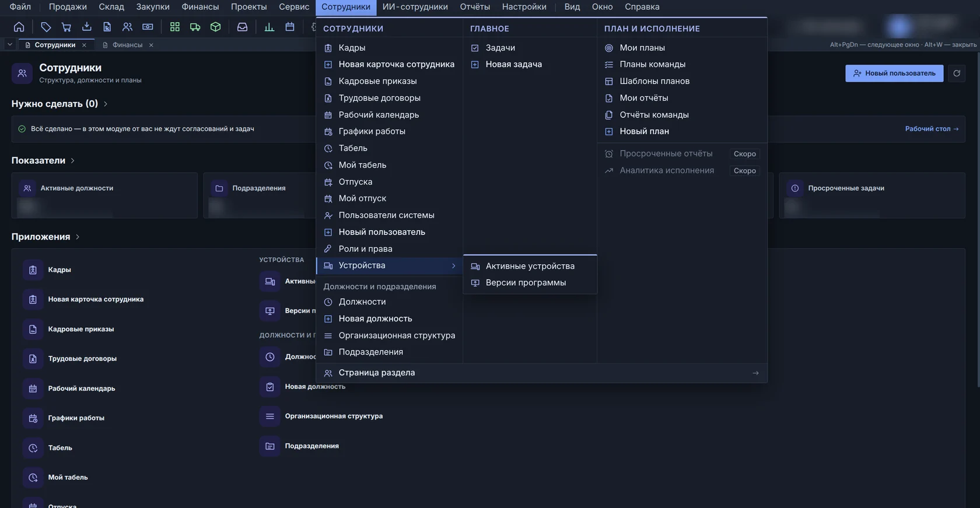This screenshot has width=980, height=508.
Task: Open Трудовые договоры in the Приложения list
Action: pyautogui.click(x=70, y=359)
